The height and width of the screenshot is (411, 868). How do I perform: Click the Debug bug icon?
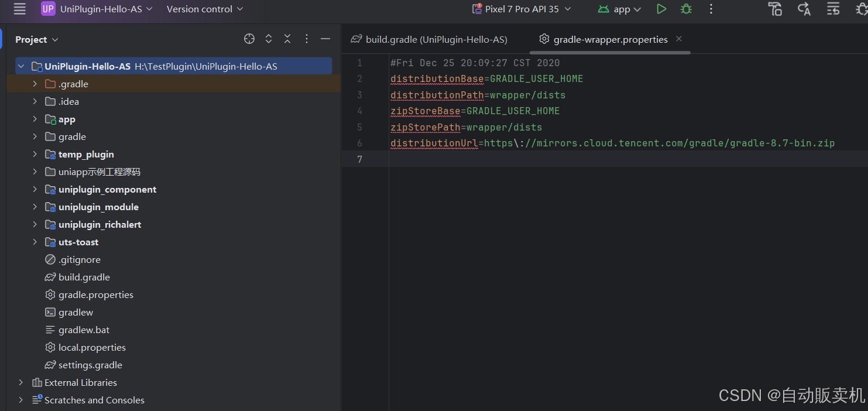click(686, 9)
